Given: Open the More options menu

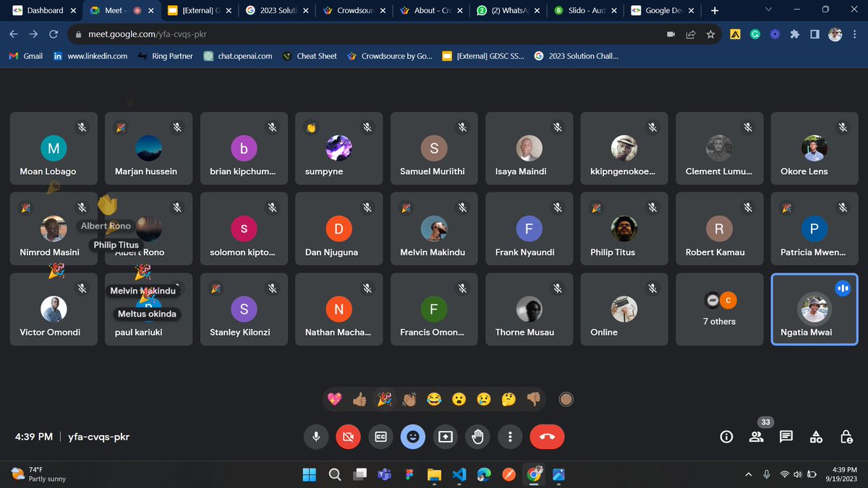Looking at the screenshot, I should (x=511, y=437).
